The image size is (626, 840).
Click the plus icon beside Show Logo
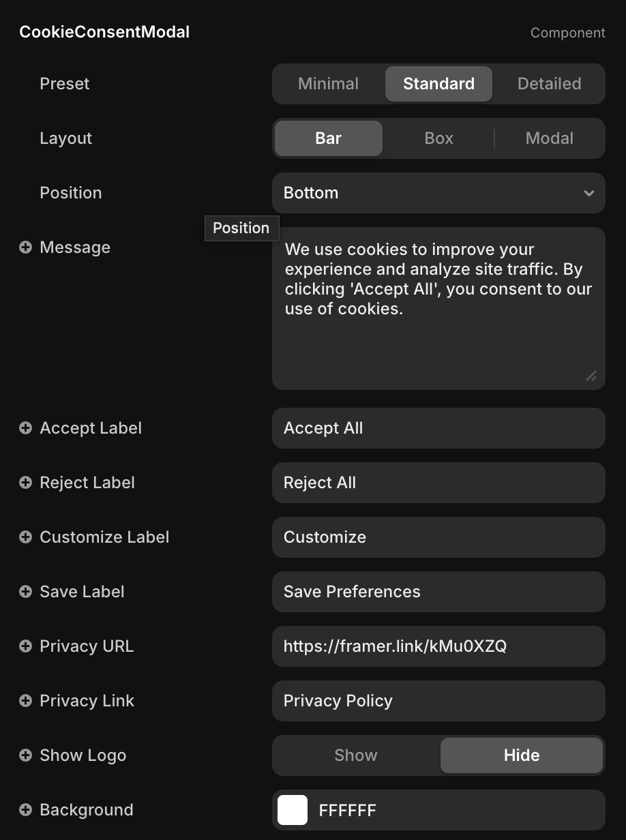(x=25, y=755)
